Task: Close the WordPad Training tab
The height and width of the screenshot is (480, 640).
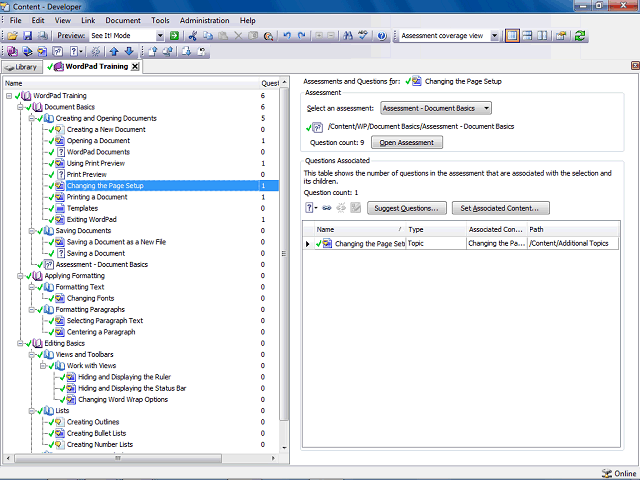Action: [135, 67]
